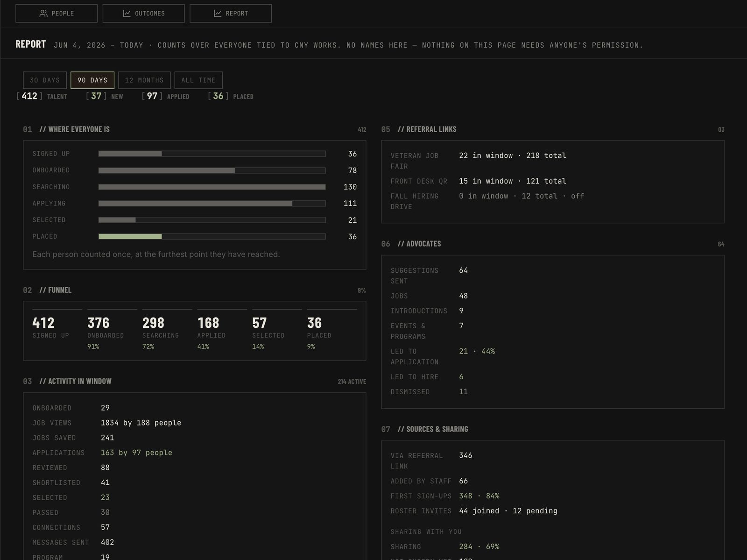Viewport: 747px width, 560px height.
Task: Click the note 'Each person counted once'
Action: [x=156, y=255]
